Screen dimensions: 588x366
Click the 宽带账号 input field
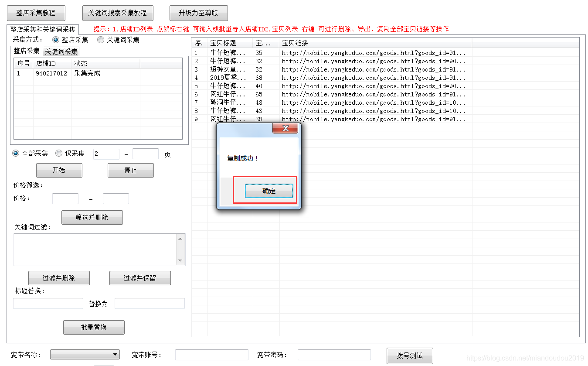211,355
